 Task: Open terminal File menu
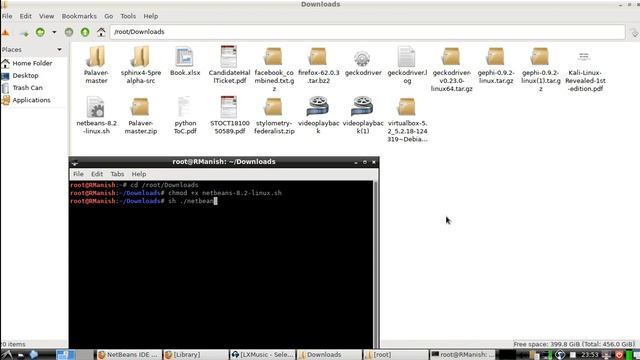[x=78, y=174]
